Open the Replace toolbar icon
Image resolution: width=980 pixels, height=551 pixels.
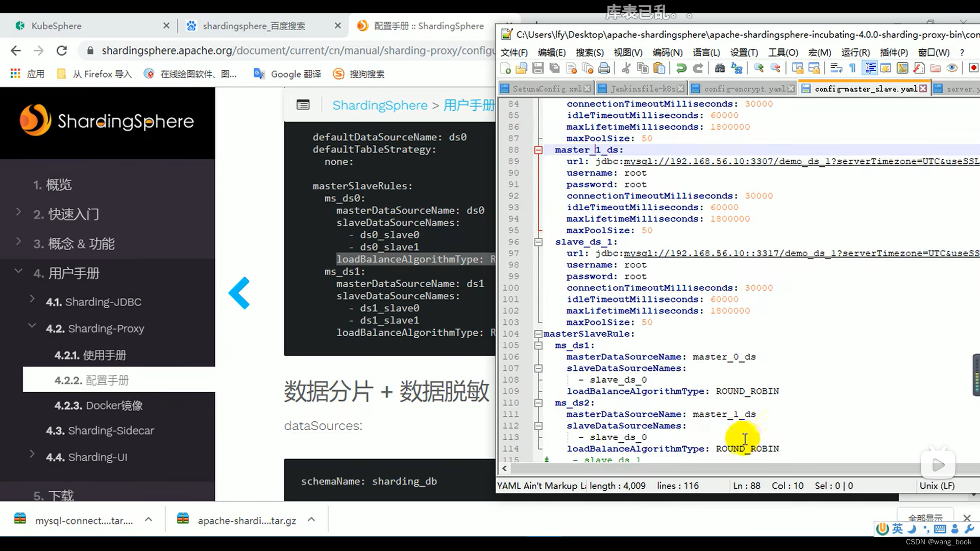[737, 68]
